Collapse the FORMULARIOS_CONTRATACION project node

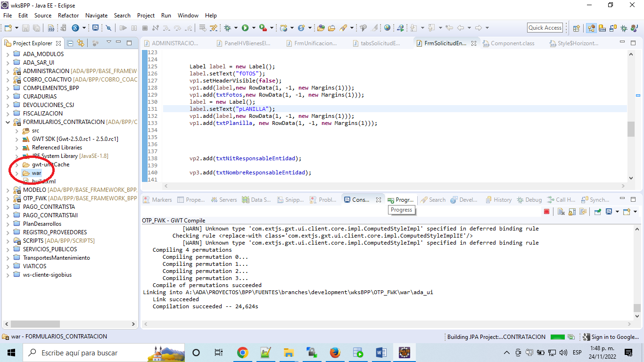click(8, 122)
